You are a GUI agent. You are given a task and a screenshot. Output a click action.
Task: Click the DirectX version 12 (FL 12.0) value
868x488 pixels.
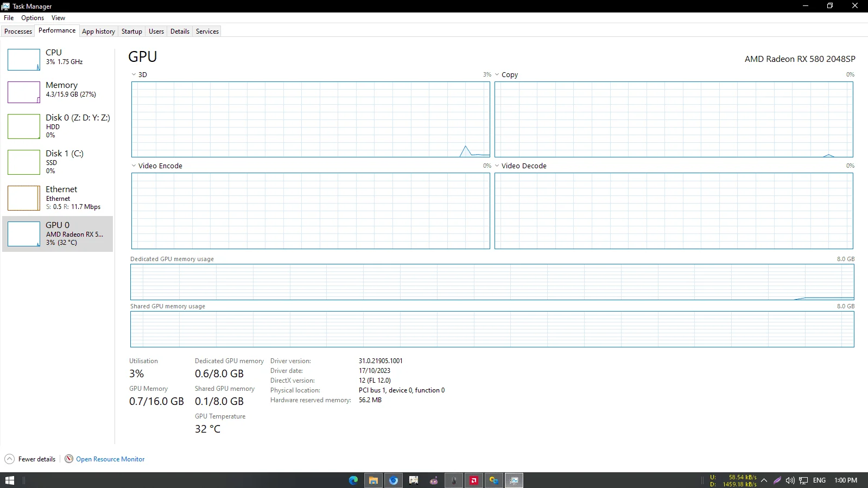pos(375,381)
